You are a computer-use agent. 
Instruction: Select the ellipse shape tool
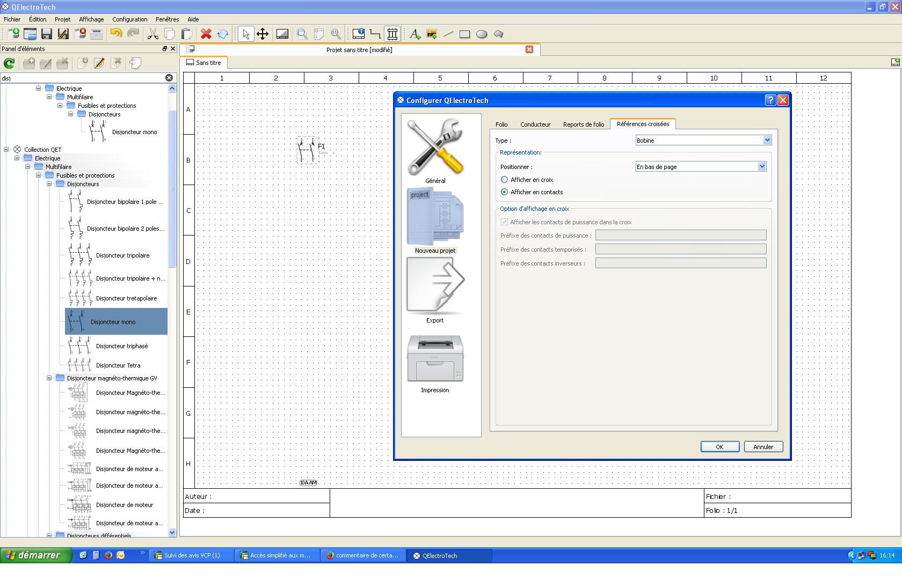[x=482, y=34]
